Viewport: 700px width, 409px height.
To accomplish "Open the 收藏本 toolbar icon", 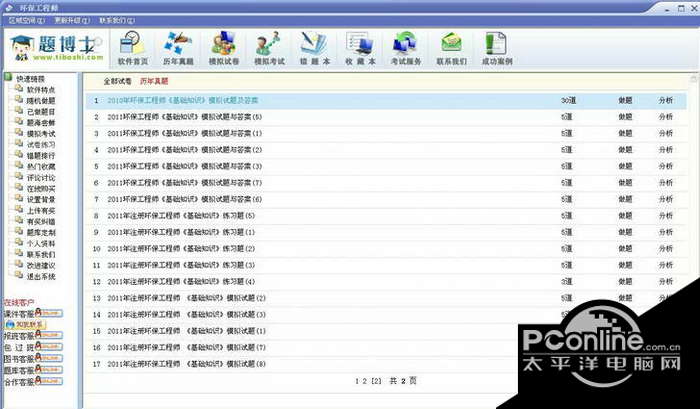I will (x=360, y=48).
